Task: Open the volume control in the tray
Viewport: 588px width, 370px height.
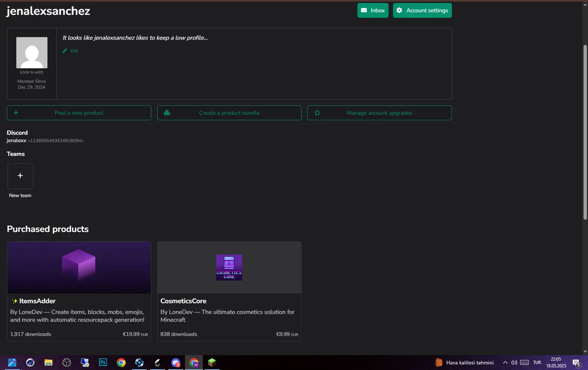Action: click(514, 363)
